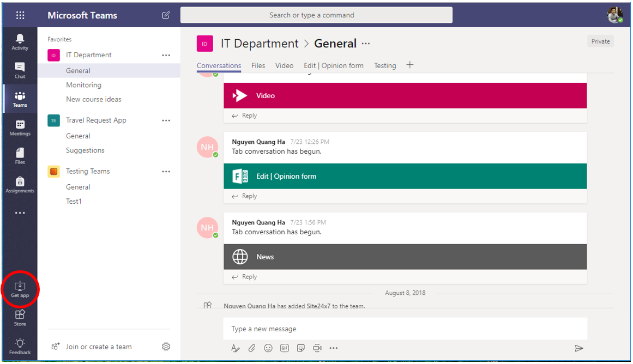Show more compose message options

333,348
